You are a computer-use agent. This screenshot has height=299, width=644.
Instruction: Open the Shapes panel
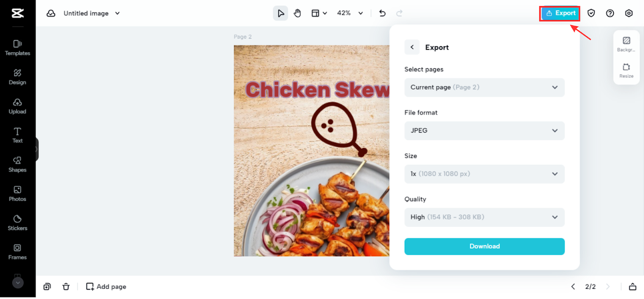[x=18, y=164]
